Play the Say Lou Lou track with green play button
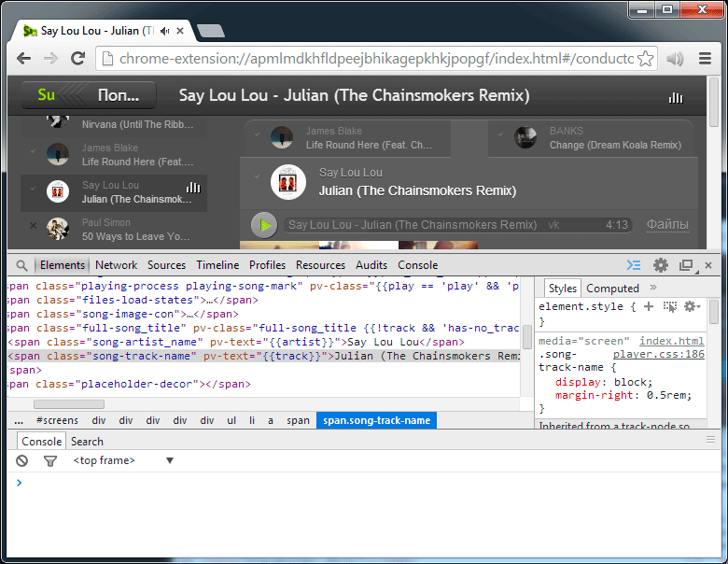Screen dimensions: 728x564 click(x=264, y=225)
